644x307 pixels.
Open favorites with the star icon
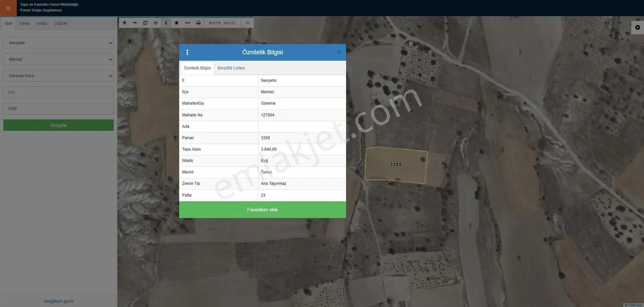(x=177, y=23)
